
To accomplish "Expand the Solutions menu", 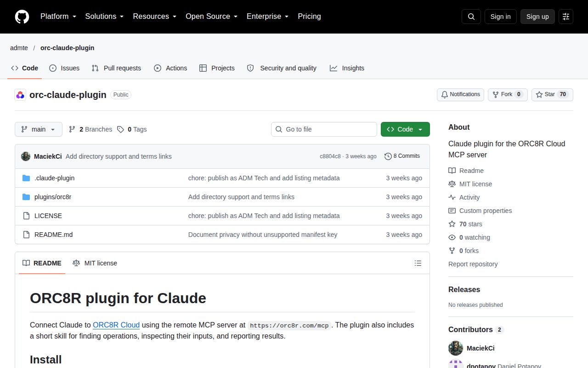I will point(105,16).
